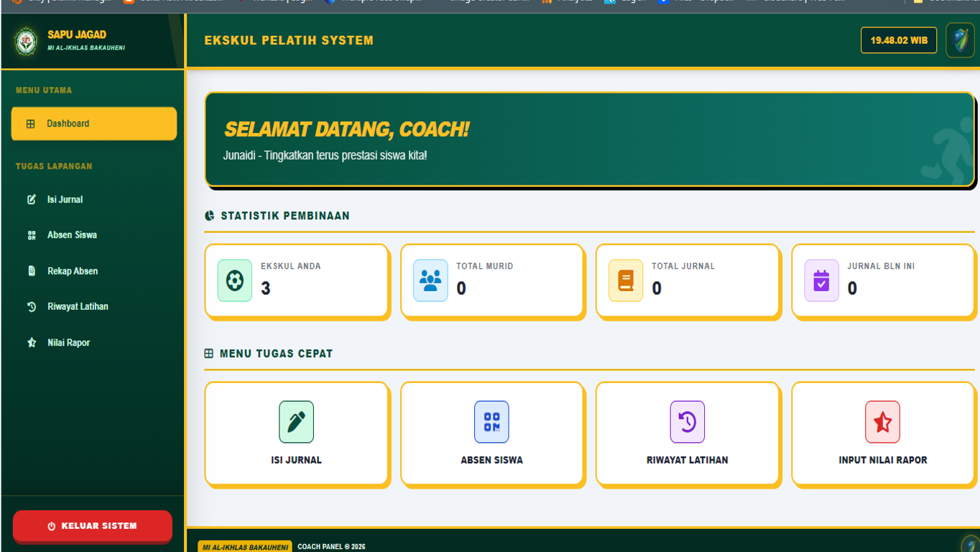The width and height of the screenshot is (980, 552).
Task: Click the MI AL-IKHLAS BAKAUHENI footer badge
Action: [245, 547]
